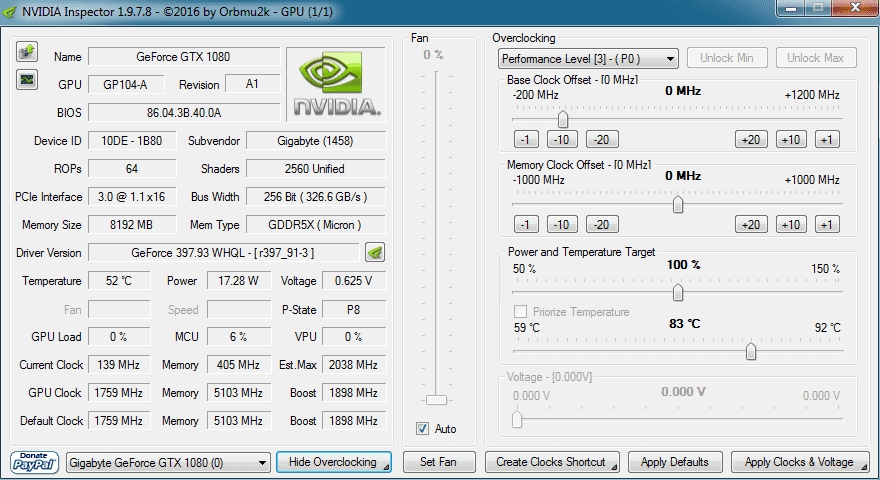Click Memory Clock Offset +20 button
Screen dimensions: 880x480
(751, 225)
